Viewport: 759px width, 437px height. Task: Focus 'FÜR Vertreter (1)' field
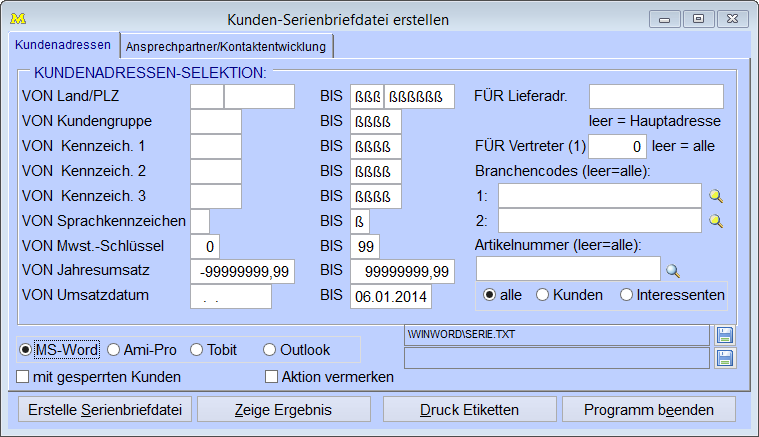point(617,146)
